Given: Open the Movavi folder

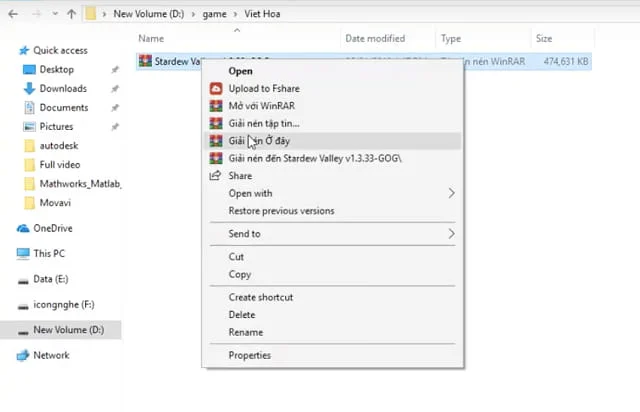Looking at the screenshot, I should point(55,203).
